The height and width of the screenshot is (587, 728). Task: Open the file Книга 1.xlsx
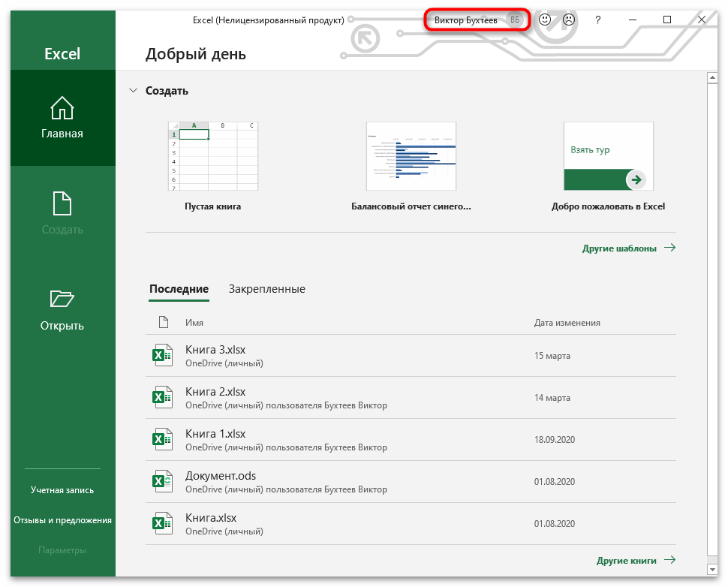(x=411, y=440)
